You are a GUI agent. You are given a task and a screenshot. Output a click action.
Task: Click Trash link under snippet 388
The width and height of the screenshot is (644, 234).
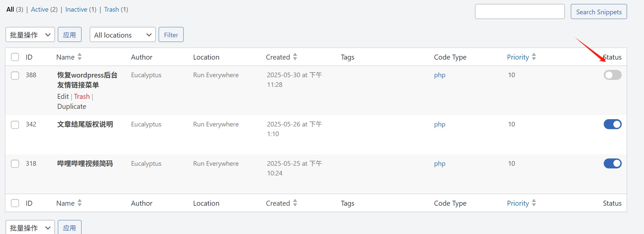point(82,97)
